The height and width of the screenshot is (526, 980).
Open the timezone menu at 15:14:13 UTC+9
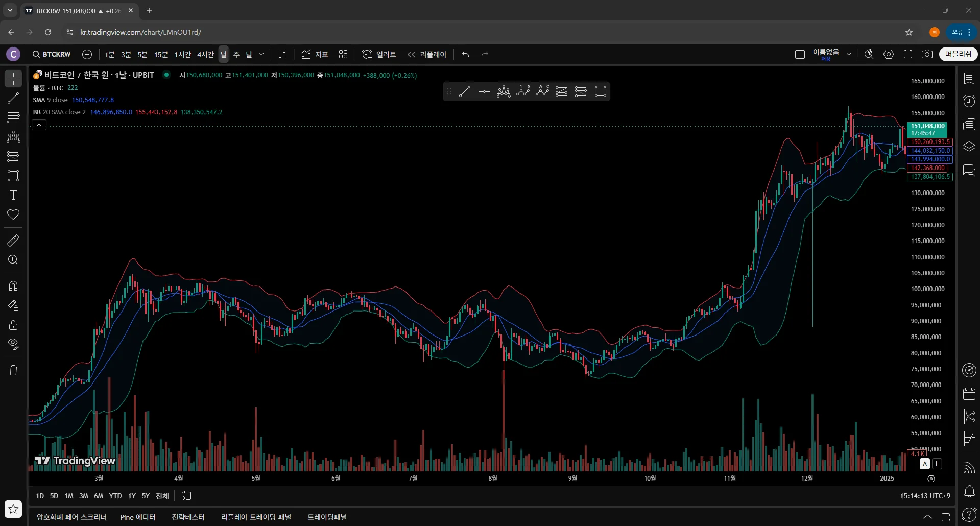tap(925, 496)
